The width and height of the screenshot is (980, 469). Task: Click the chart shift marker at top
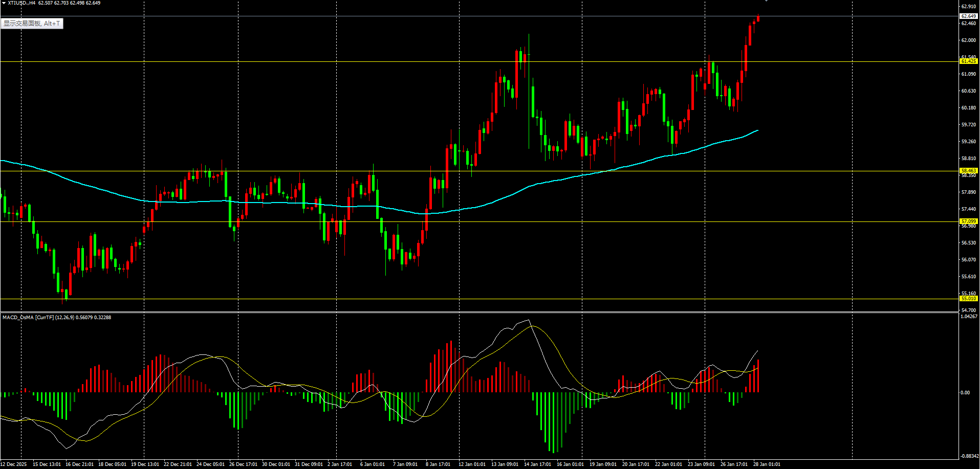[x=766, y=1]
